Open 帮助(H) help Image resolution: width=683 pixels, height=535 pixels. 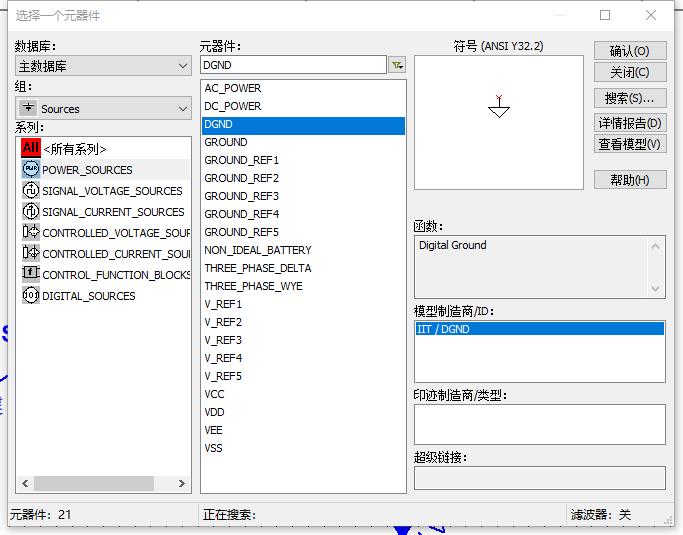coord(630,179)
